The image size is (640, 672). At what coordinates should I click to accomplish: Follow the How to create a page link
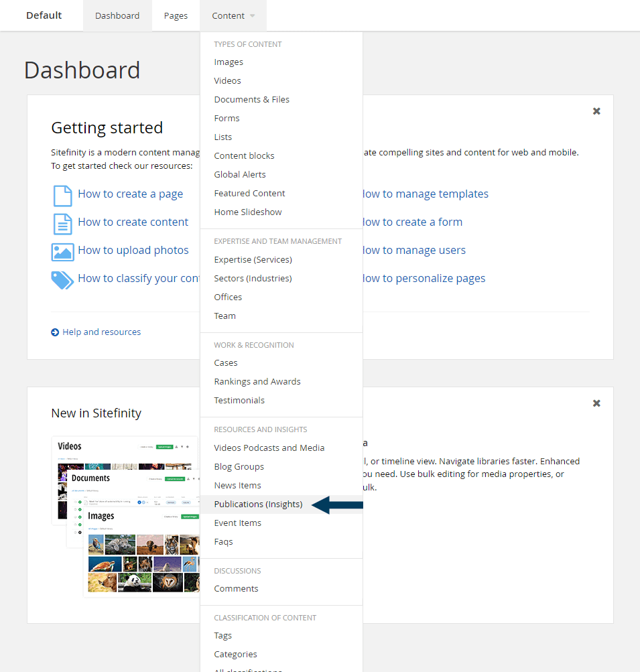130,194
